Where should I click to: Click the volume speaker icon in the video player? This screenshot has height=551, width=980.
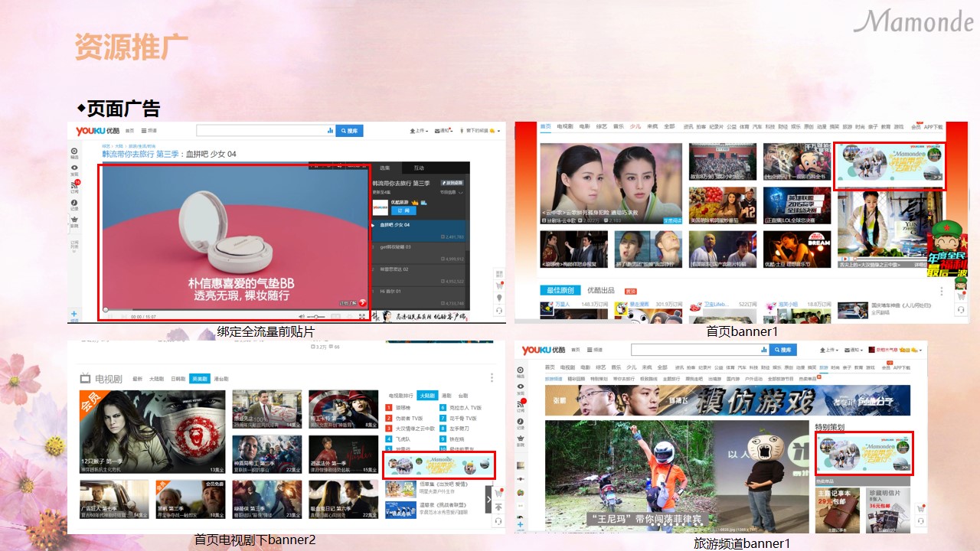click(302, 316)
